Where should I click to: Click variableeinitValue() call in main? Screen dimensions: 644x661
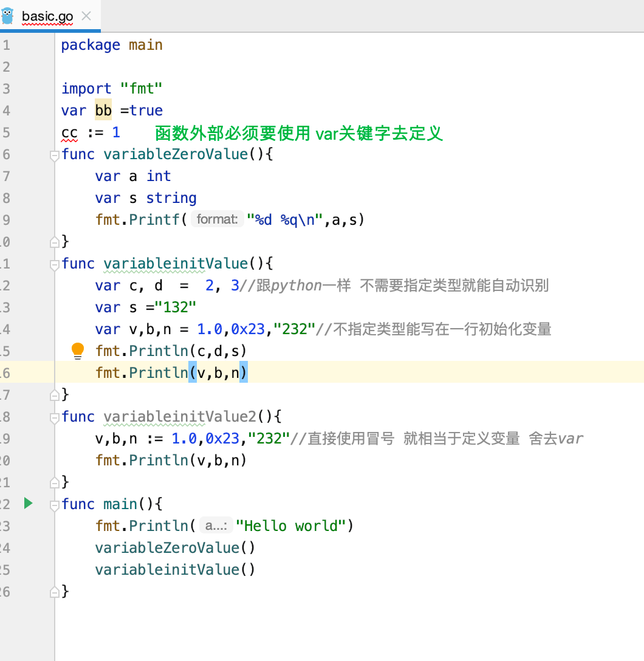175,569
